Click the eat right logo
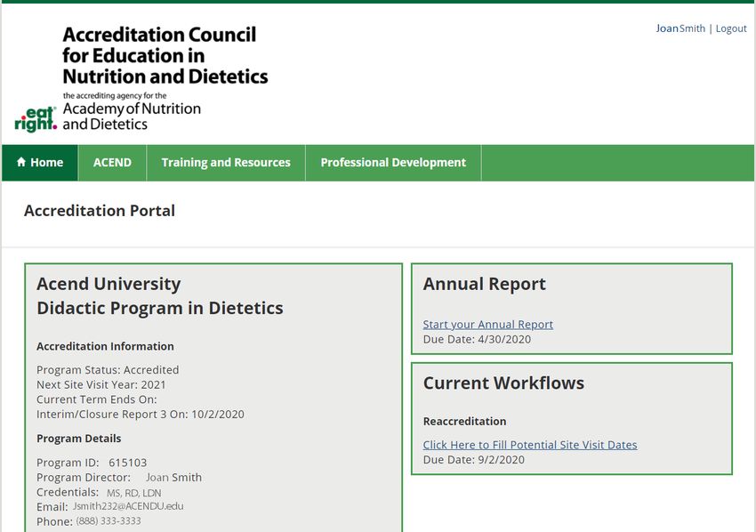Screen dimensions: 756x532 (x=36, y=119)
